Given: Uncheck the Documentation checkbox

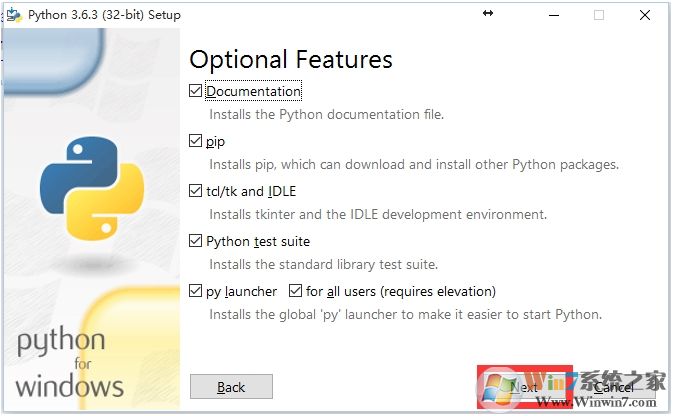Looking at the screenshot, I should coord(195,91).
